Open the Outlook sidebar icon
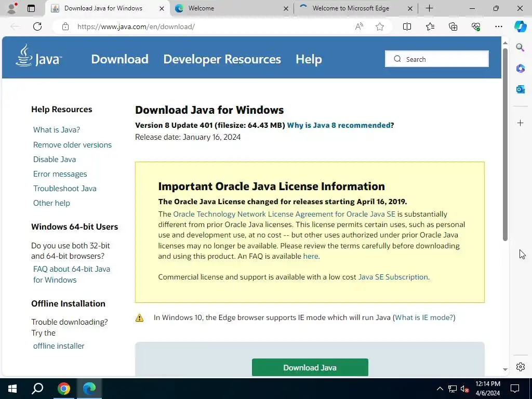This screenshot has width=532, height=399. coord(520,89)
